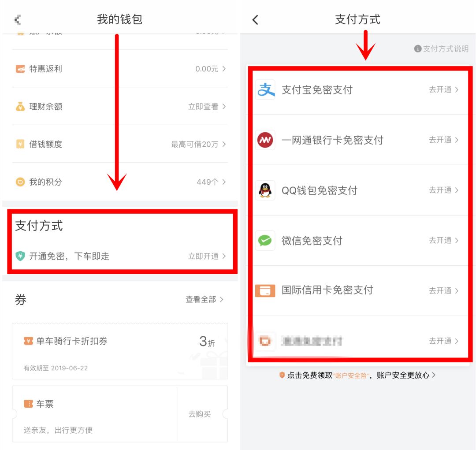Tap 送亲友，出行更方便 text
This screenshot has width=476, height=450.
point(58,430)
